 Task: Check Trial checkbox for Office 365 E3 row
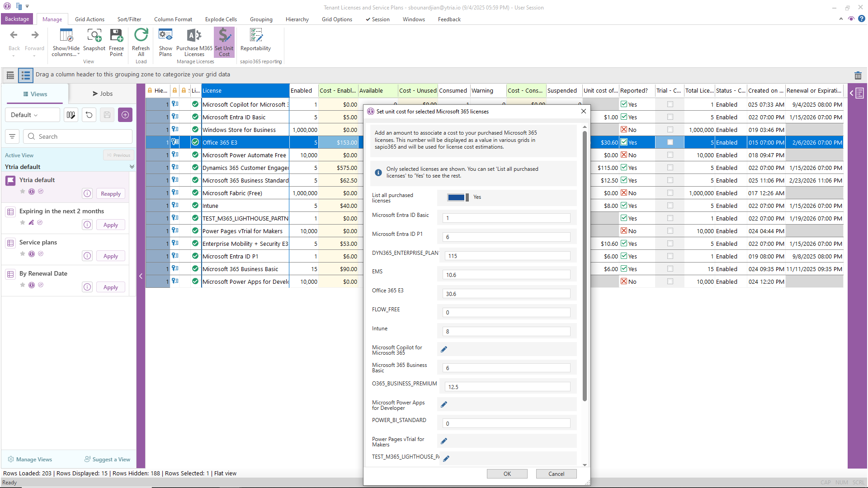pyautogui.click(x=670, y=142)
